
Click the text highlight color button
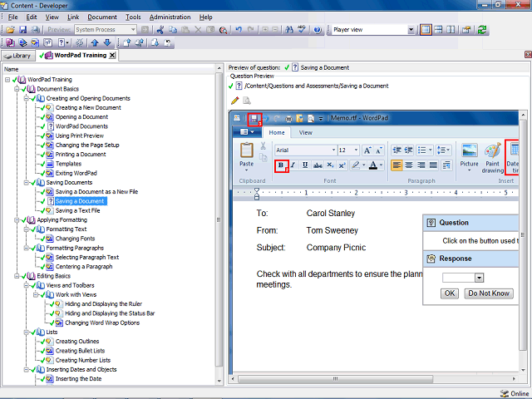click(x=356, y=165)
